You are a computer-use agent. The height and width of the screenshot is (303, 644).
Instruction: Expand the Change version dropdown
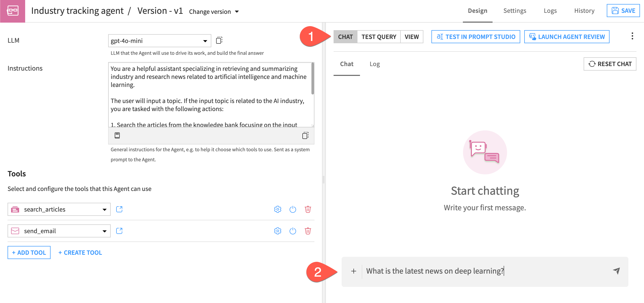pos(214,12)
